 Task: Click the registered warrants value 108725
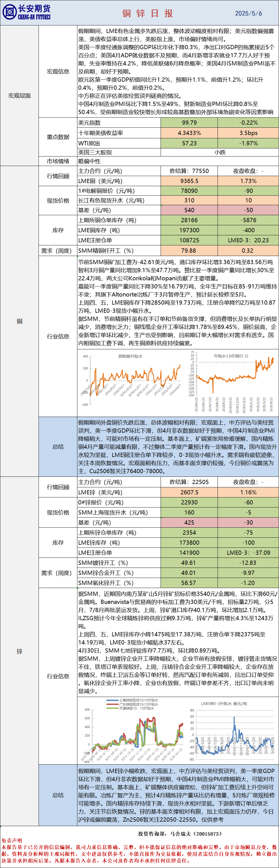click(x=189, y=240)
